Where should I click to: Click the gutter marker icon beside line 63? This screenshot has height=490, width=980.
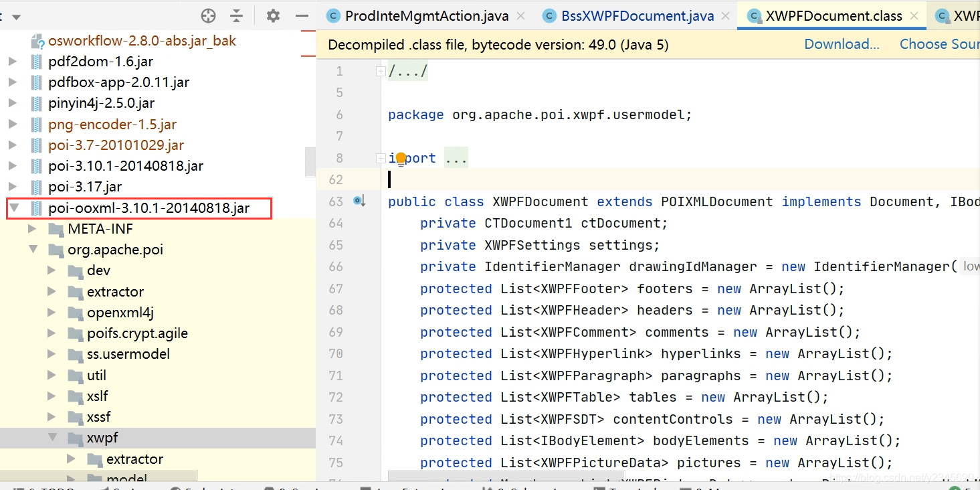[x=361, y=200]
